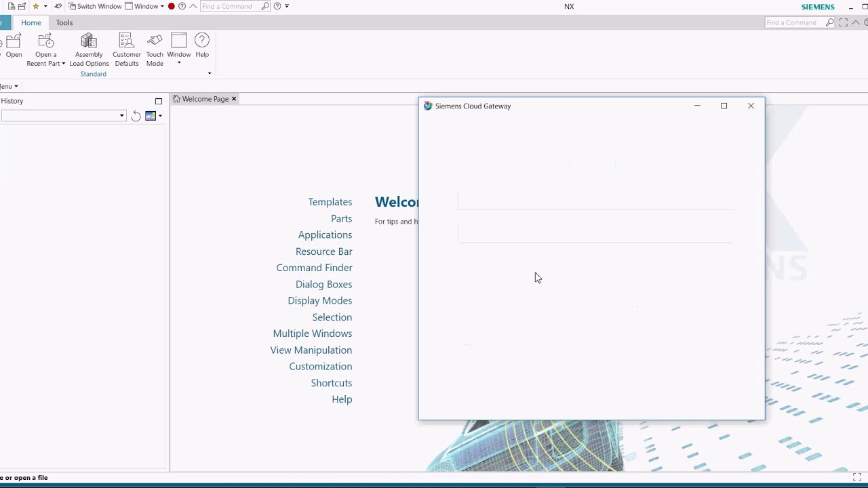Maximize the Siemens Cloud Gateway window
This screenshot has width=868, height=488.
click(x=724, y=106)
